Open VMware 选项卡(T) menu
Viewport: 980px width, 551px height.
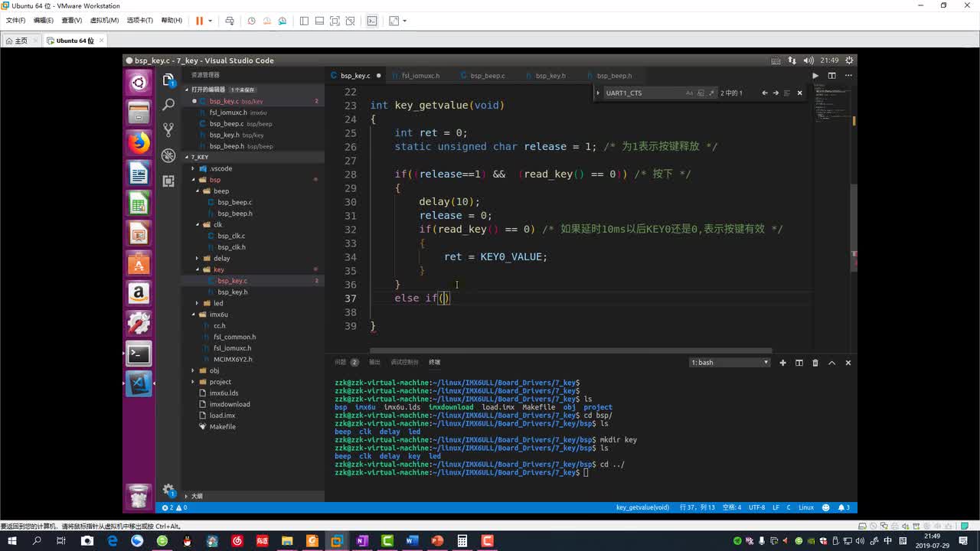139,21
